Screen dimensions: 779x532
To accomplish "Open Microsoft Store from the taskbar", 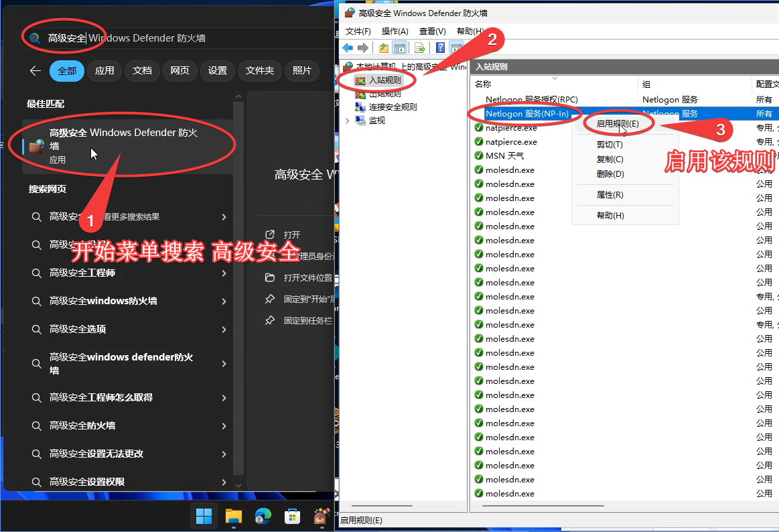I will coord(292,516).
